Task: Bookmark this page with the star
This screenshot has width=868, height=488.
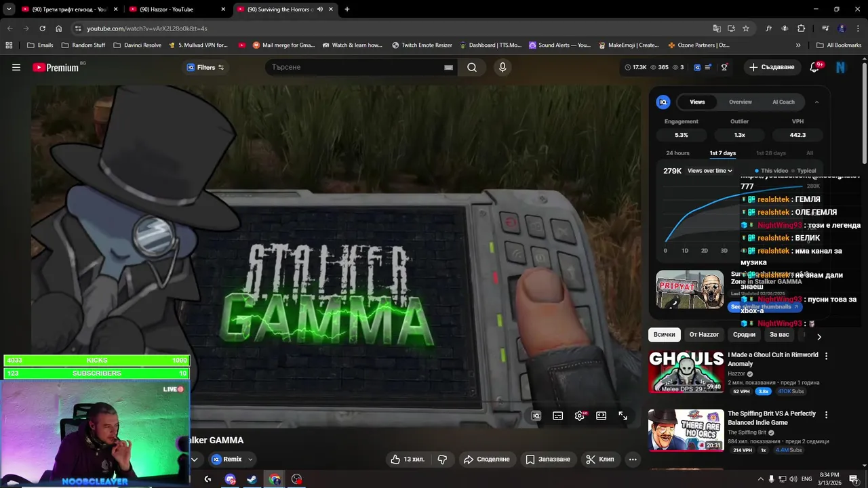Action: [x=746, y=28]
